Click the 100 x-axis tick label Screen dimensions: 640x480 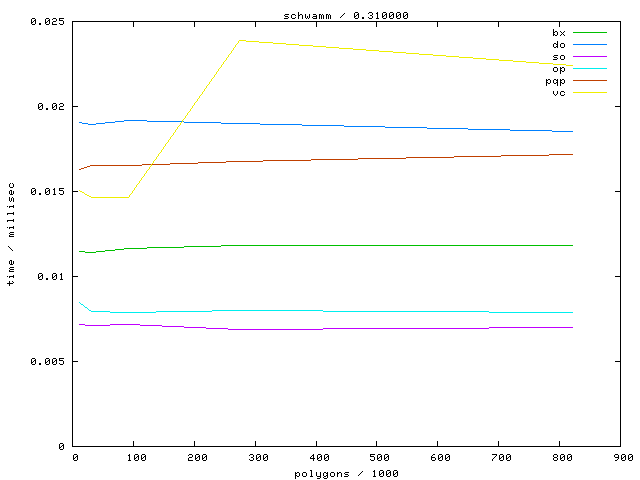(x=135, y=458)
